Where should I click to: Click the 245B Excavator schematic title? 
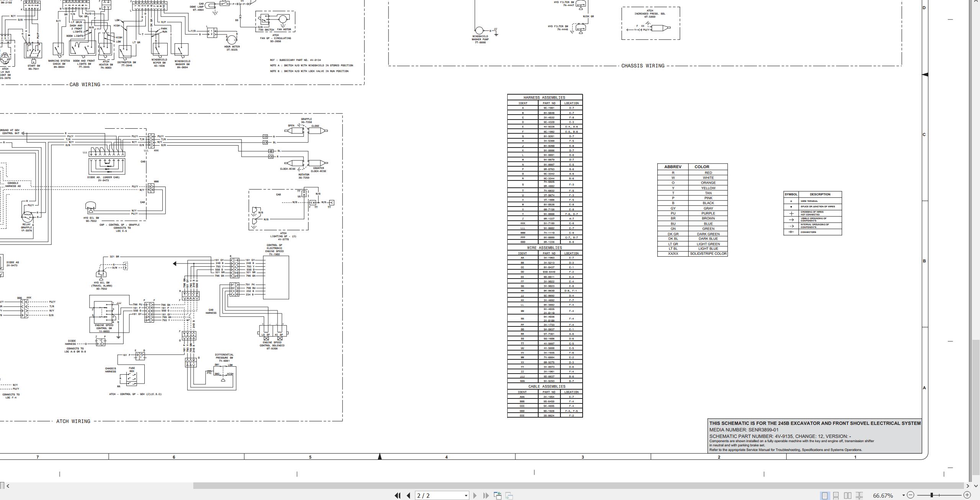tap(815, 423)
